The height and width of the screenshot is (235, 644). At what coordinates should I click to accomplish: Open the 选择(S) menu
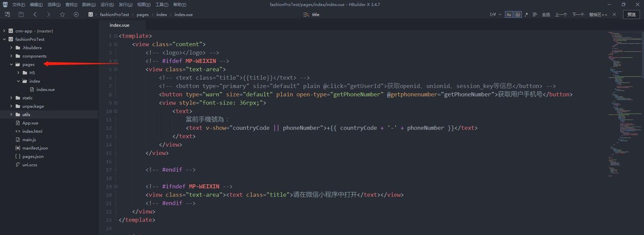pos(54,5)
